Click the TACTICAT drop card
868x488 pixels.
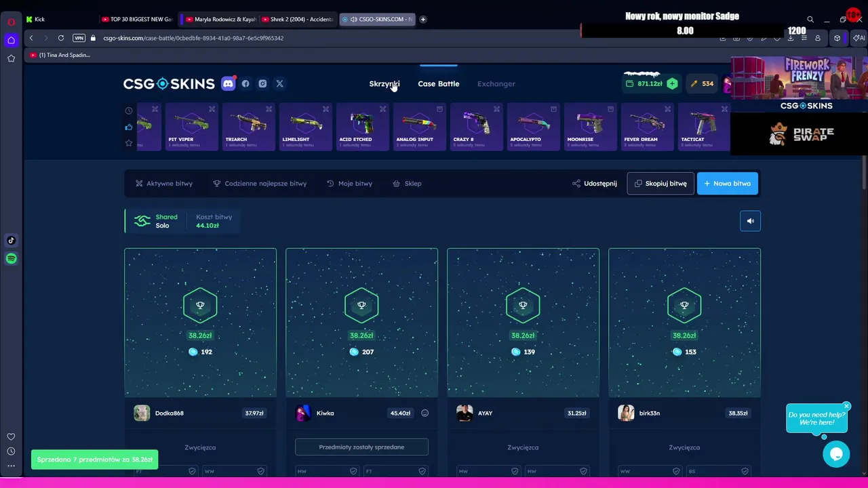click(x=705, y=127)
